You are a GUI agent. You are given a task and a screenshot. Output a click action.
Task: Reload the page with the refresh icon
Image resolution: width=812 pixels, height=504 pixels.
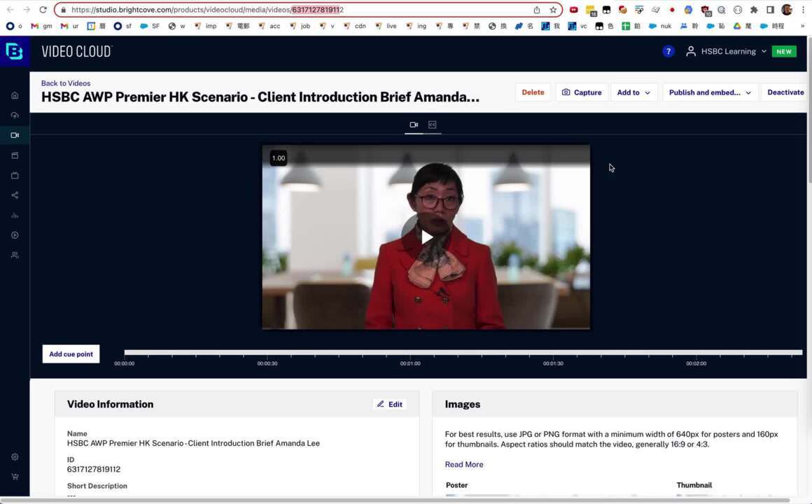(43, 9)
